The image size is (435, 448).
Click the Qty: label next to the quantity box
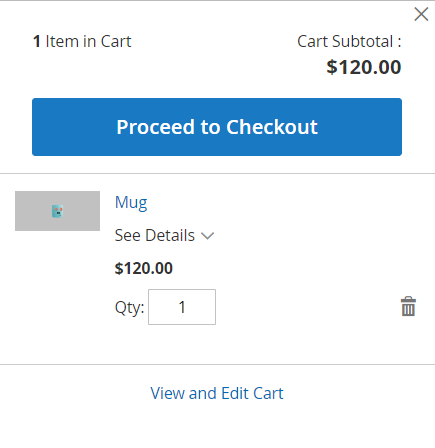(x=129, y=307)
